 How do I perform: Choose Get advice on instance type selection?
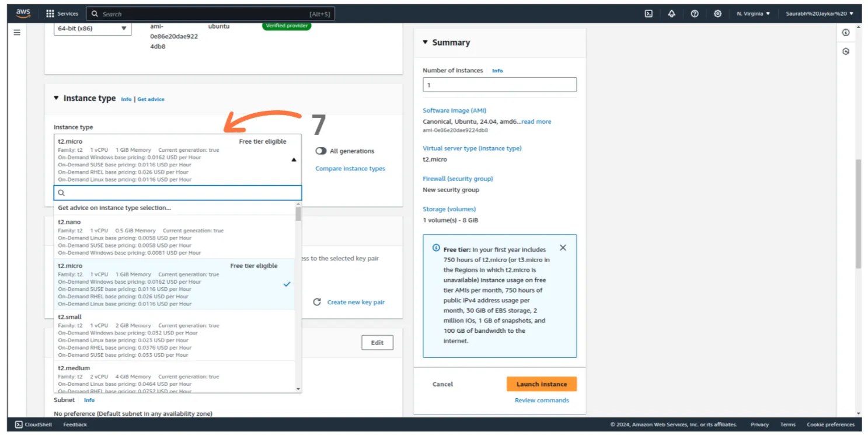tap(114, 207)
